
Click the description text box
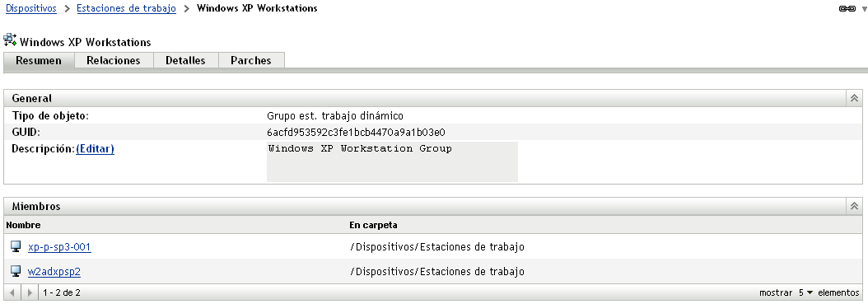coord(392,161)
